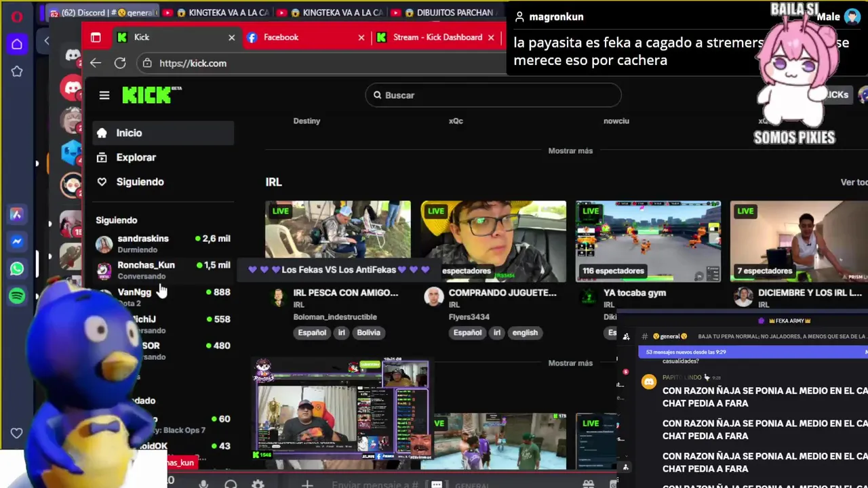Toggle Discord headphones deafen

[231, 484]
